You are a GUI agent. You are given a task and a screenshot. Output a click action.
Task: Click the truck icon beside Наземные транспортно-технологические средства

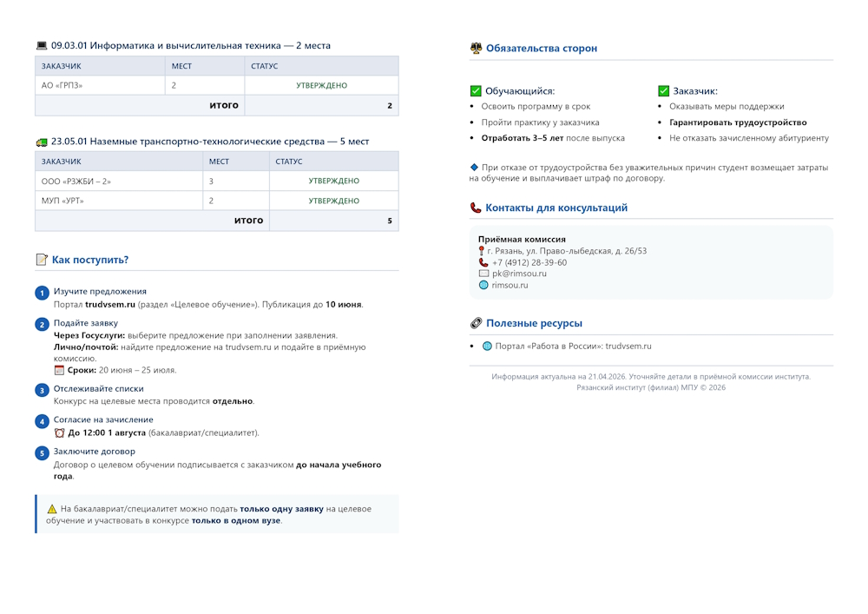(42, 142)
